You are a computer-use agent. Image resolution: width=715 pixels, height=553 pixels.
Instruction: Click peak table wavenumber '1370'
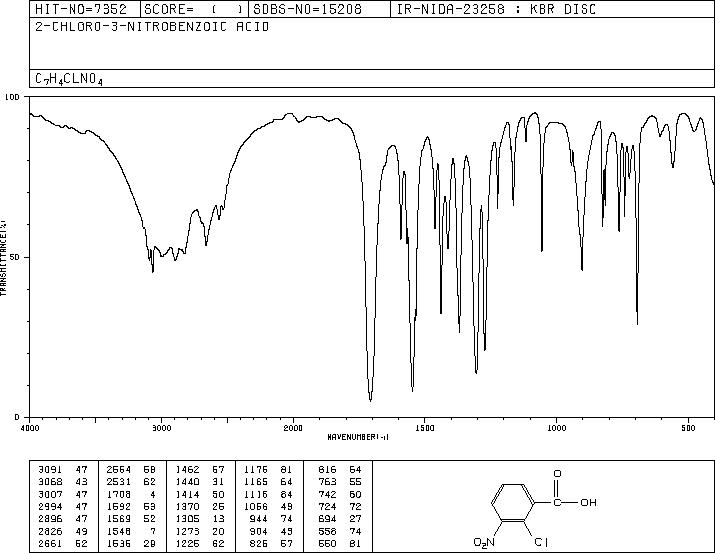[x=187, y=506]
